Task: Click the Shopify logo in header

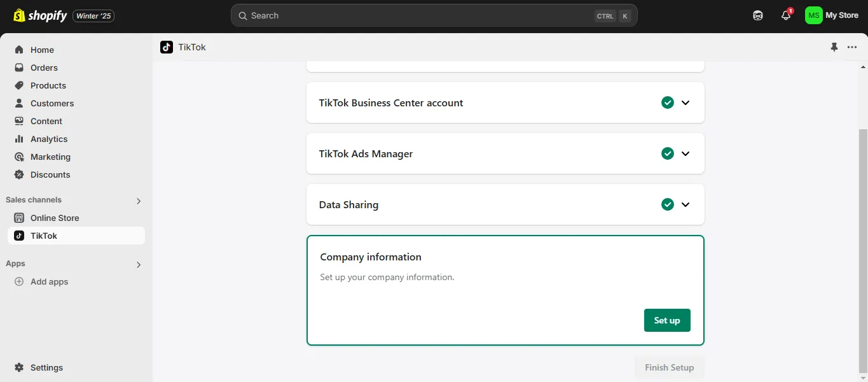Action: tap(40, 16)
